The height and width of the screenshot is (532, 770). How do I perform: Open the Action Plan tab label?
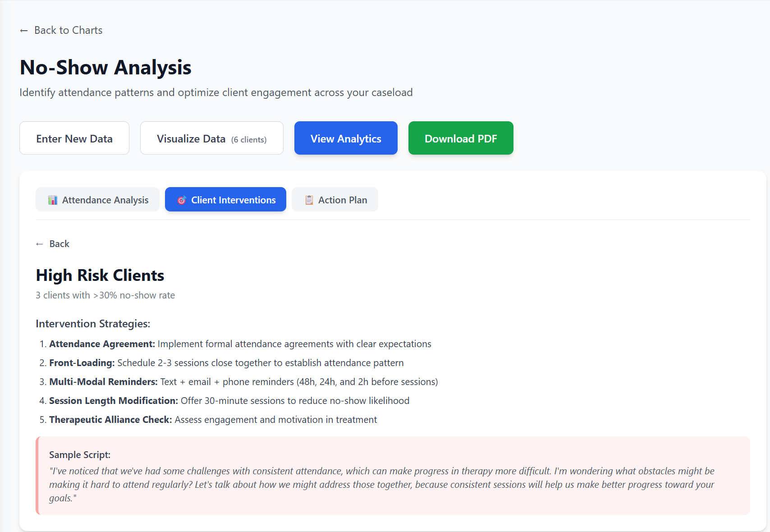343,200
